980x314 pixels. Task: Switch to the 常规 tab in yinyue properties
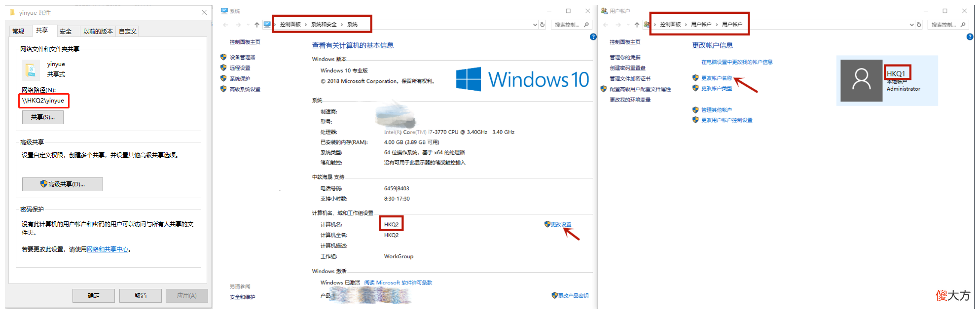18,31
